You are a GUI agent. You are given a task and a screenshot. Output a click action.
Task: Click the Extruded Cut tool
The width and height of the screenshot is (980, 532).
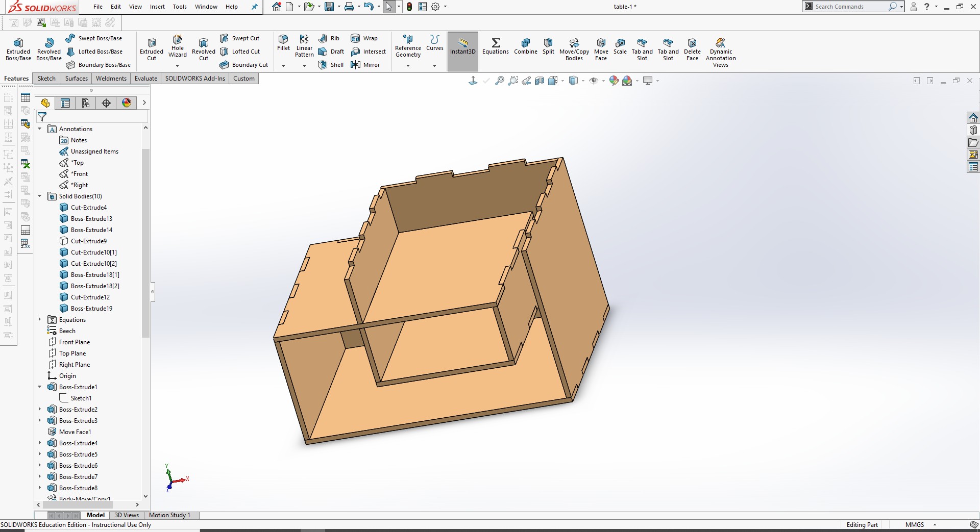pyautogui.click(x=152, y=49)
